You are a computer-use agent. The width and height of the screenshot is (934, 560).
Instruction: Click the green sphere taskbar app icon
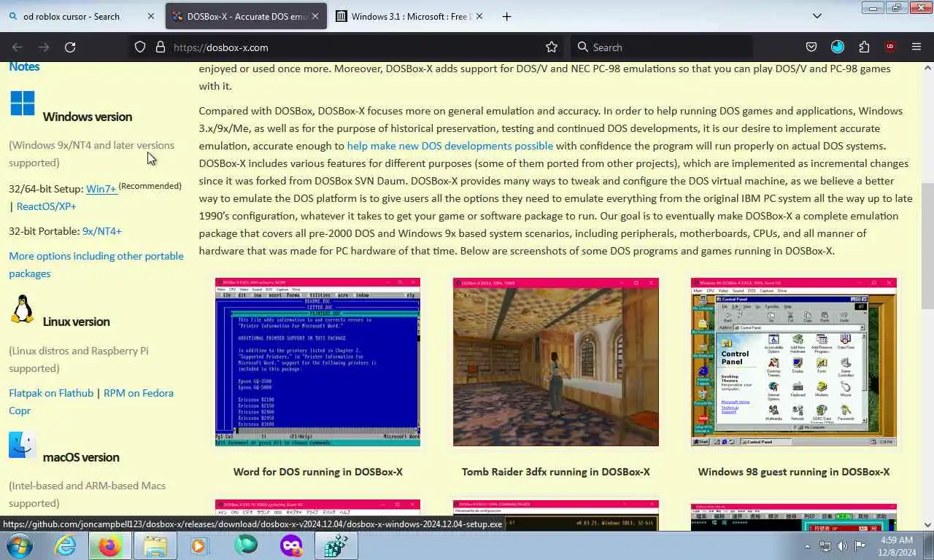246,545
